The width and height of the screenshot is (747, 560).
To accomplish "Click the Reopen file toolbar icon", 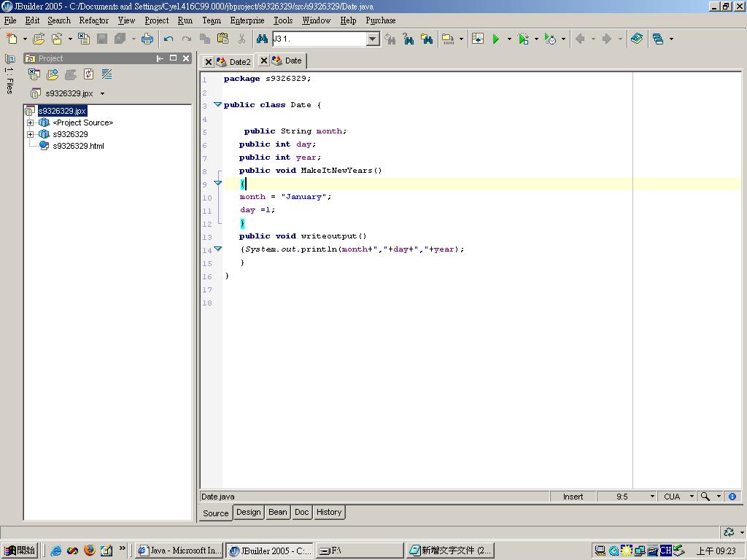I will coord(57,39).
